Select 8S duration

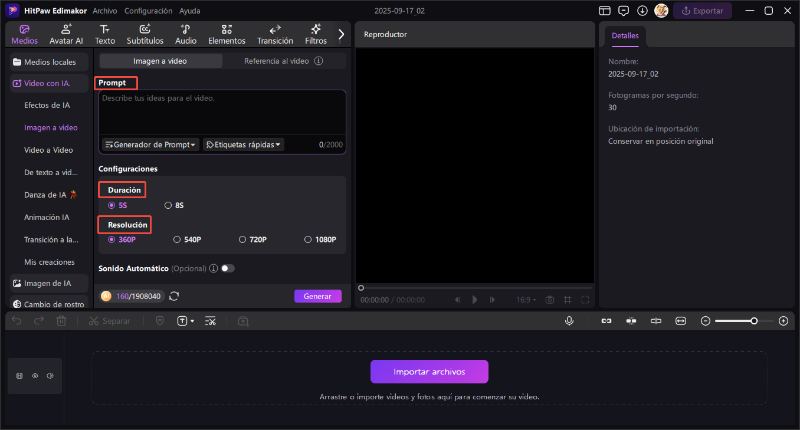click(174, 206)
